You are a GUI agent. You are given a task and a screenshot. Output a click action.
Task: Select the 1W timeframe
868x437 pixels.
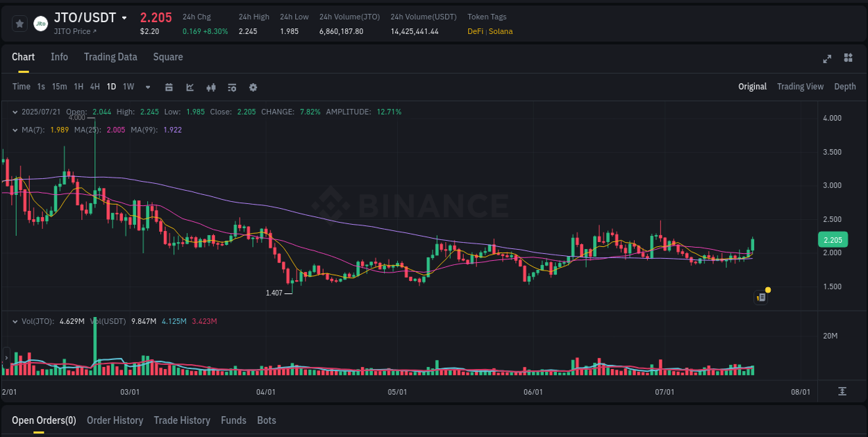coord(128,87)
